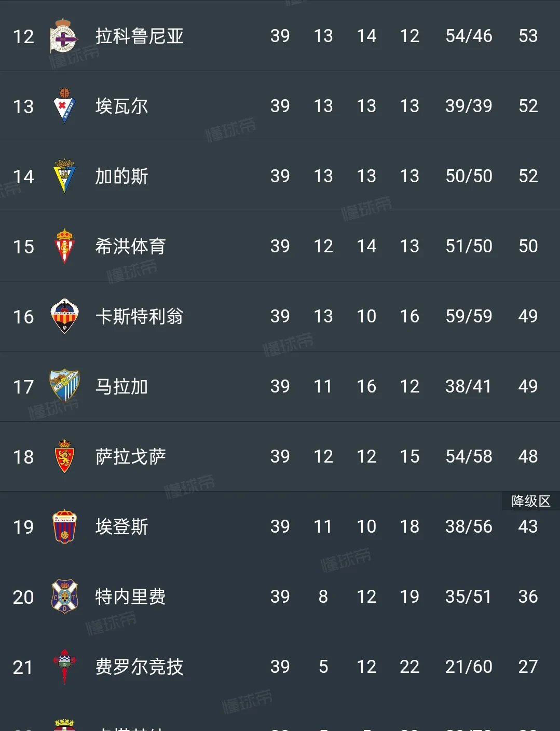Click the 降级区 relegation zone label
This screenshot has height=731, width=560.
(x=530, y=501)
